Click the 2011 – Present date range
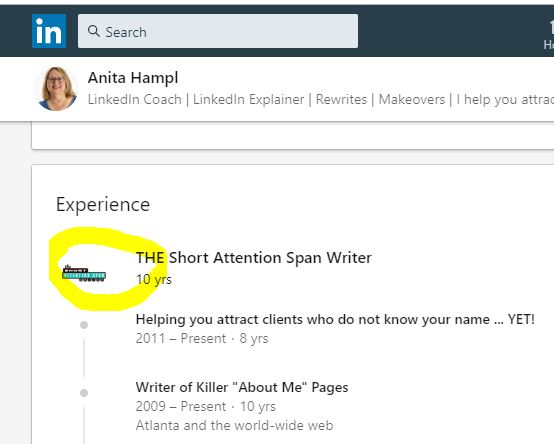554x444 pixels. [x=181, y=338]
